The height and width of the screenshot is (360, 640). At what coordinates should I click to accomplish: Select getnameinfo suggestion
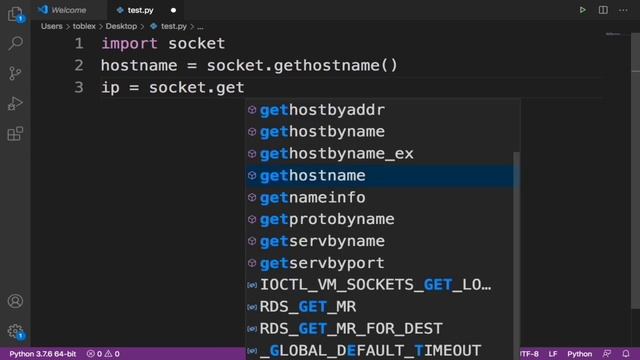tap(380, 198)
